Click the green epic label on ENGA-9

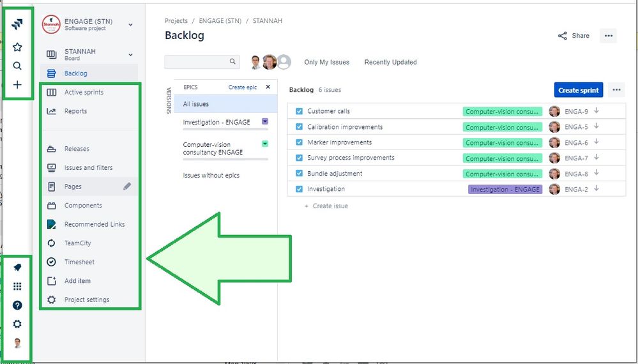coord(502,112)
